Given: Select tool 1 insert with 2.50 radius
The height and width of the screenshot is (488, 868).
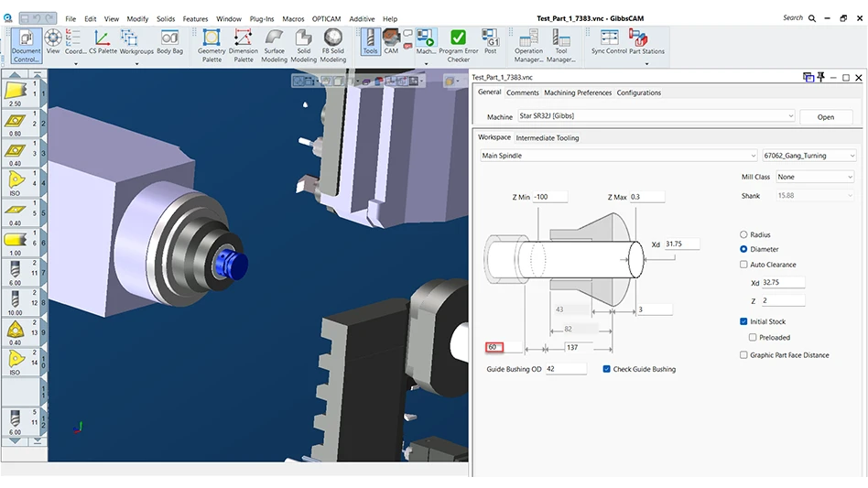Looking at the screenshot, I should pyautogui.click(x=16, y=93).
